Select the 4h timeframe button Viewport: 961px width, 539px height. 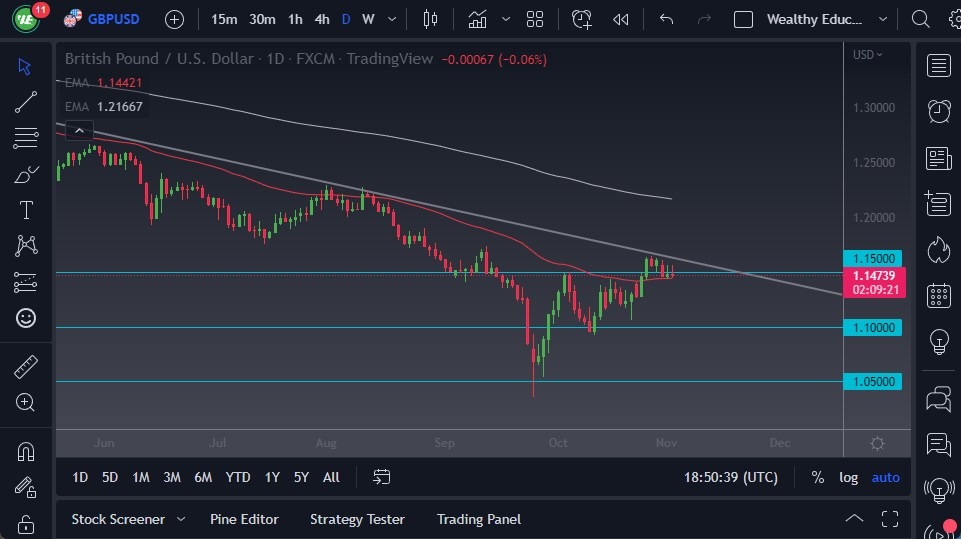point(321,19)
